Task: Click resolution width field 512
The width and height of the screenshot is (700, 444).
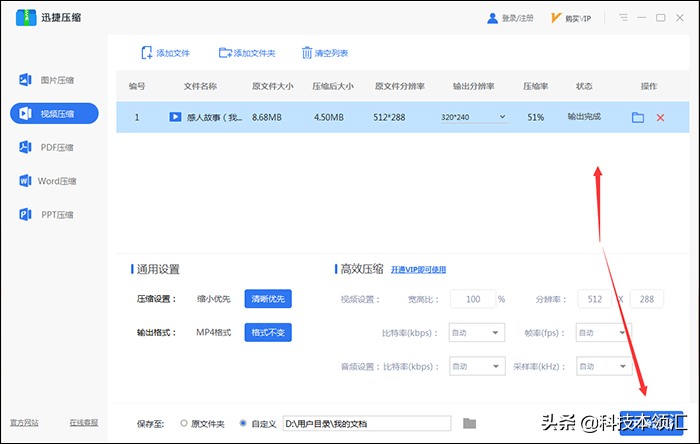Action: (595, 299)
